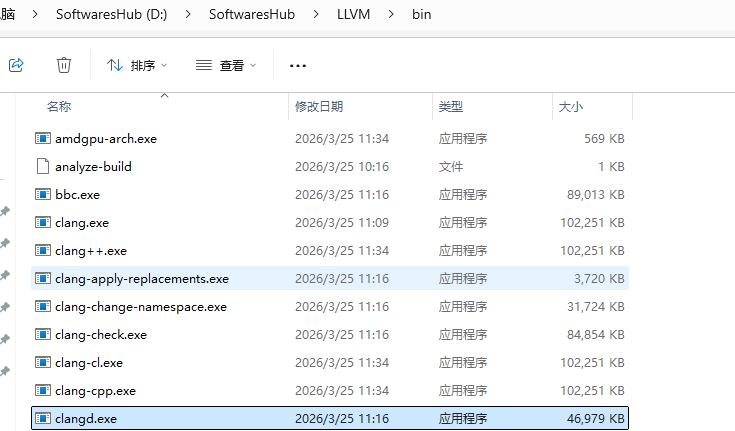The height and width of the screenshot is (431, 735).
Task: Click clang-check.exe application icon
Action: (43, 334)
